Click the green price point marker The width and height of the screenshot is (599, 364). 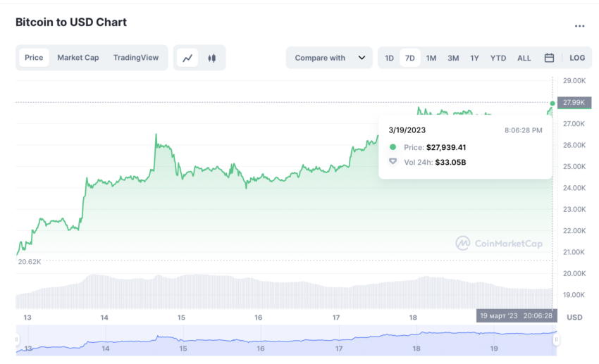coord(552,103)
